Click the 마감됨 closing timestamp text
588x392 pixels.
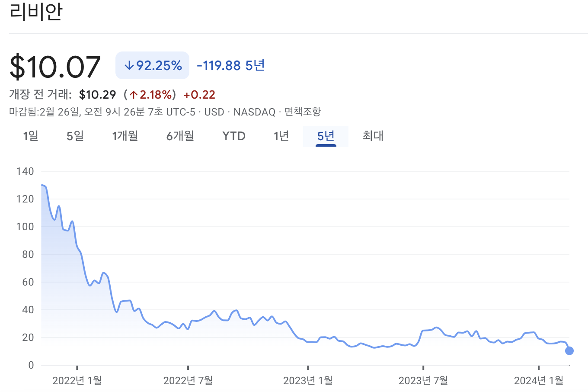[x=102, y=112]
